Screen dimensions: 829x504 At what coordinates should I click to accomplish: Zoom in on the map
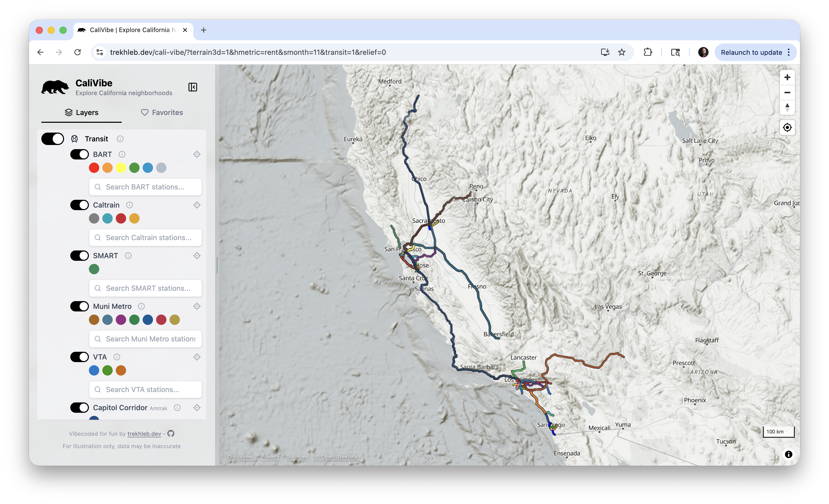click(x=787, y=77)
